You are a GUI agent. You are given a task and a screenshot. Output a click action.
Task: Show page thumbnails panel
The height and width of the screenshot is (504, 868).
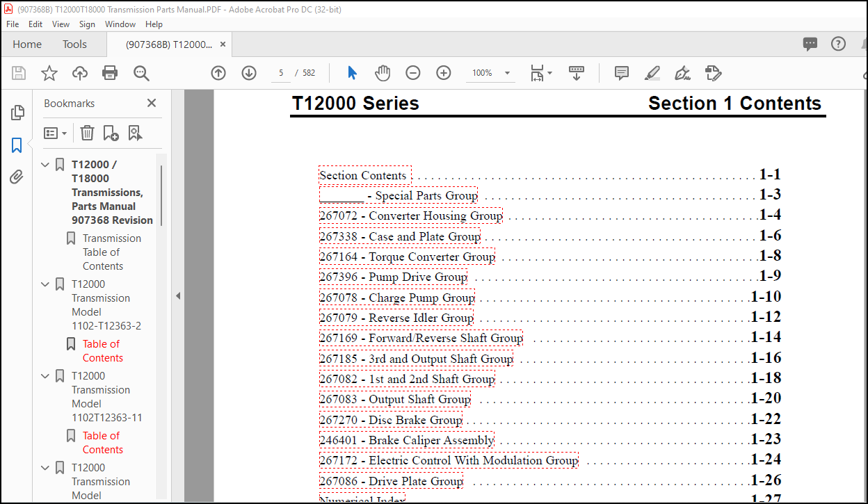point(17,113)
